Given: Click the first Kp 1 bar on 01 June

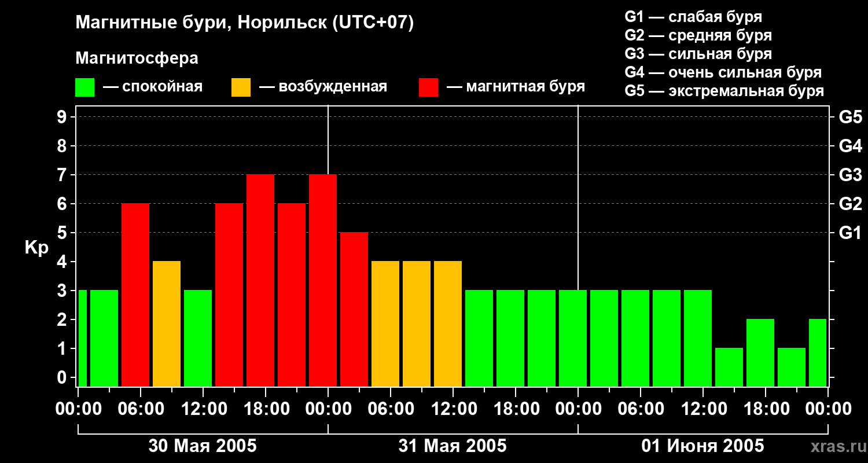Looking at the screenshot, I should [729, 367].
